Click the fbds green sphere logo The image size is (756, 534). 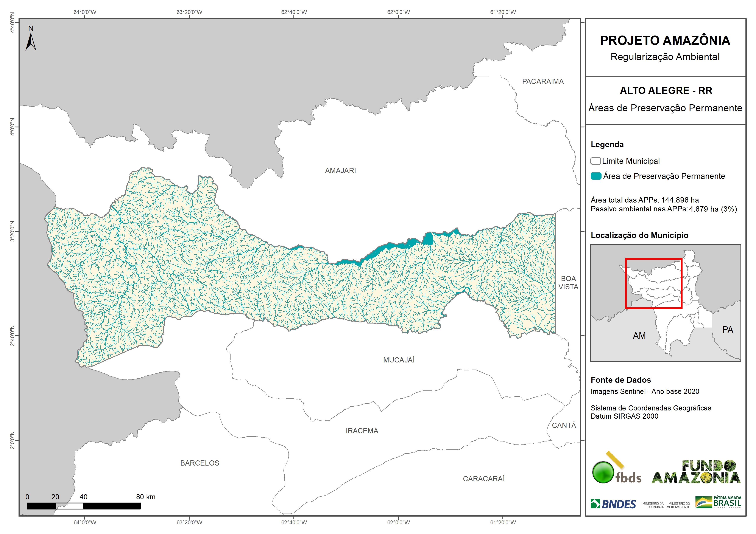click(603, 472)
